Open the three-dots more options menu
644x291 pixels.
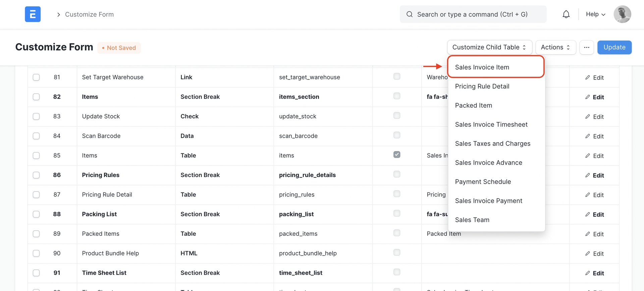586,47
